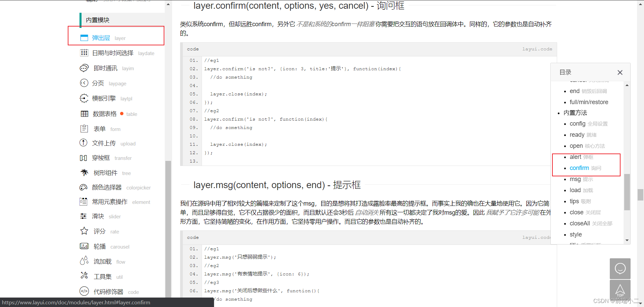
Task: Jump to end 销毁后回调 in contents
Action: [x=588, y=91]
